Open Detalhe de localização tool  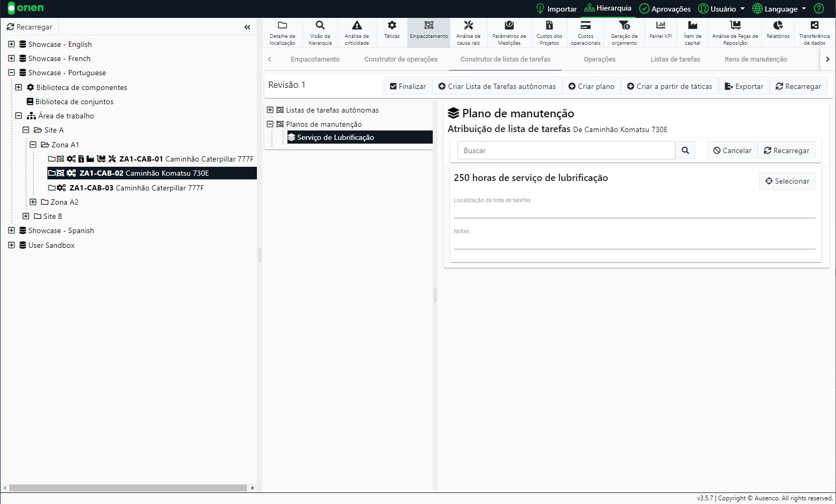click(282, 33)
